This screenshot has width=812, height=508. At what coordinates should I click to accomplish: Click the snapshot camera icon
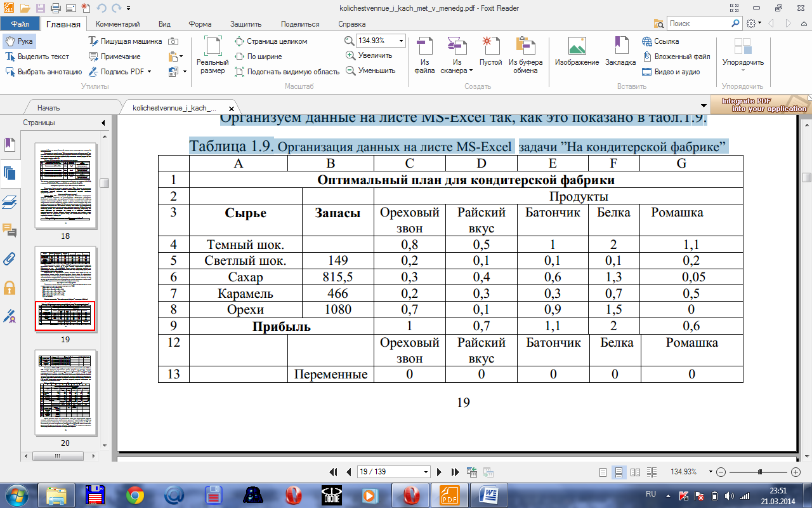coord(173,41)
